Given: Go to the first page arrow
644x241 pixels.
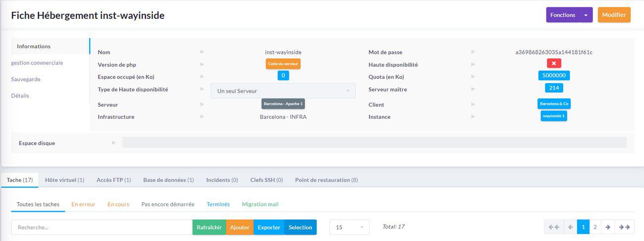Looking at the screenshot, I should click(554, 227).
